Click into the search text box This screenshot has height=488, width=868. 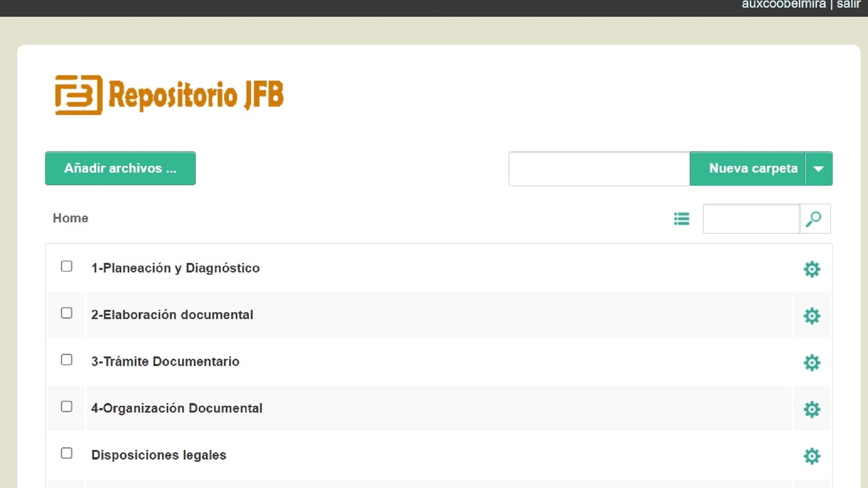coord(751,219)
